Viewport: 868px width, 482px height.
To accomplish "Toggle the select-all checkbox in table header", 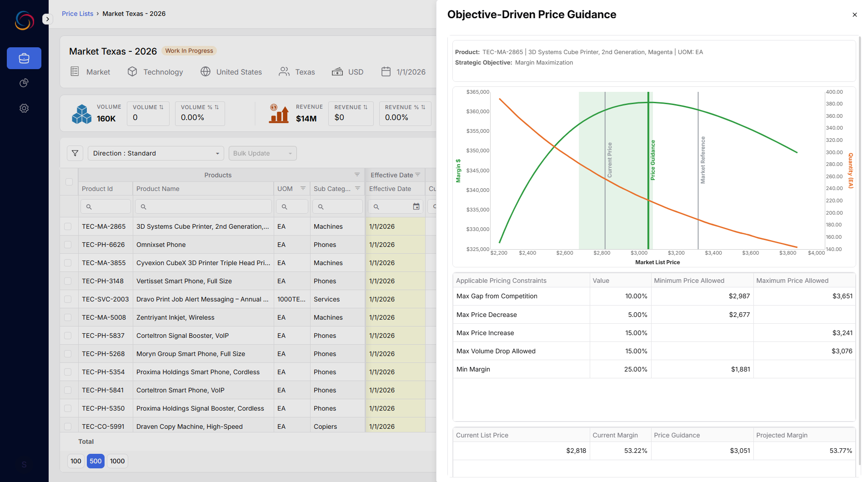I will pos(69,182).
